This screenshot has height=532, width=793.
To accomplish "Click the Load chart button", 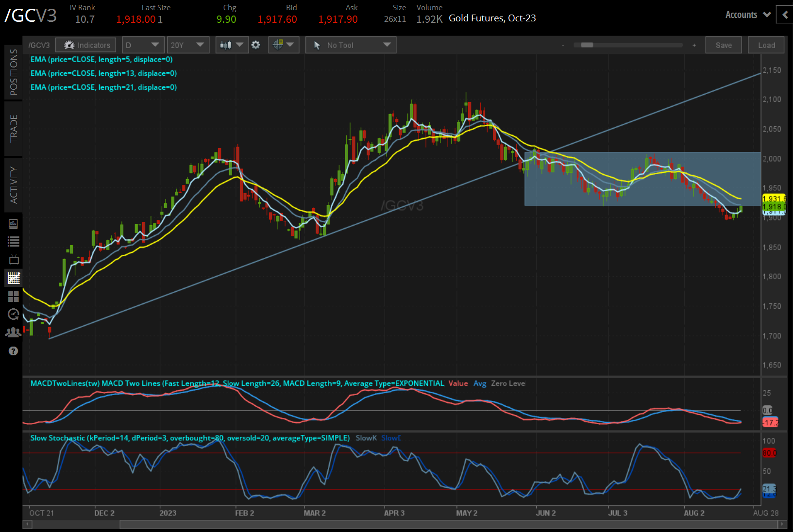I will point(766,45).
